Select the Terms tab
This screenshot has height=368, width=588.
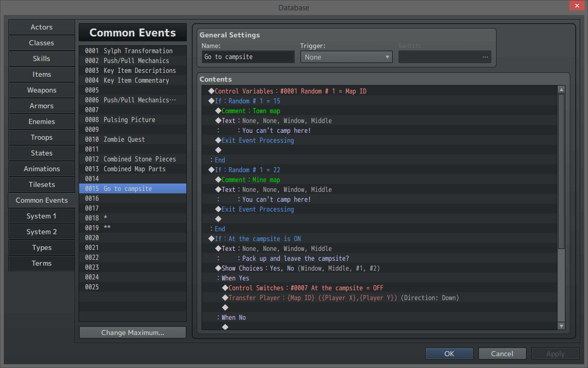[x=42, y=263]
